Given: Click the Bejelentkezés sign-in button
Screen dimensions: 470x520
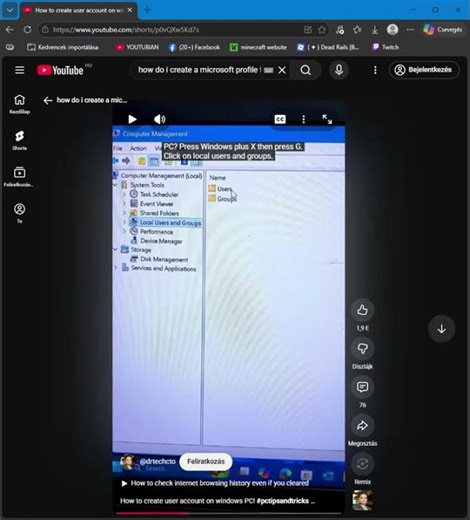Looking at the screenshot, I should click(424, 70).
